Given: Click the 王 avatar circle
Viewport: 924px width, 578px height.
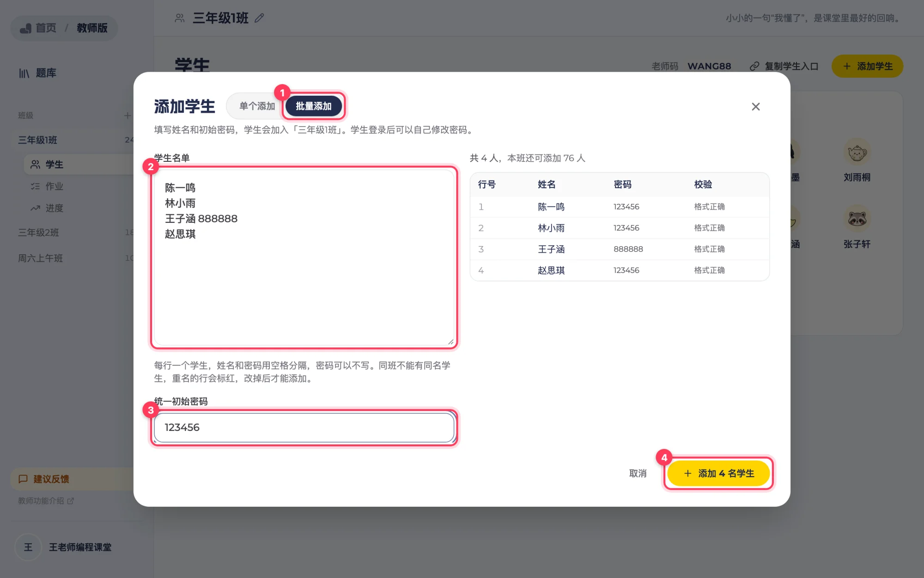Looking at the screenshot, I should point(28,547).
